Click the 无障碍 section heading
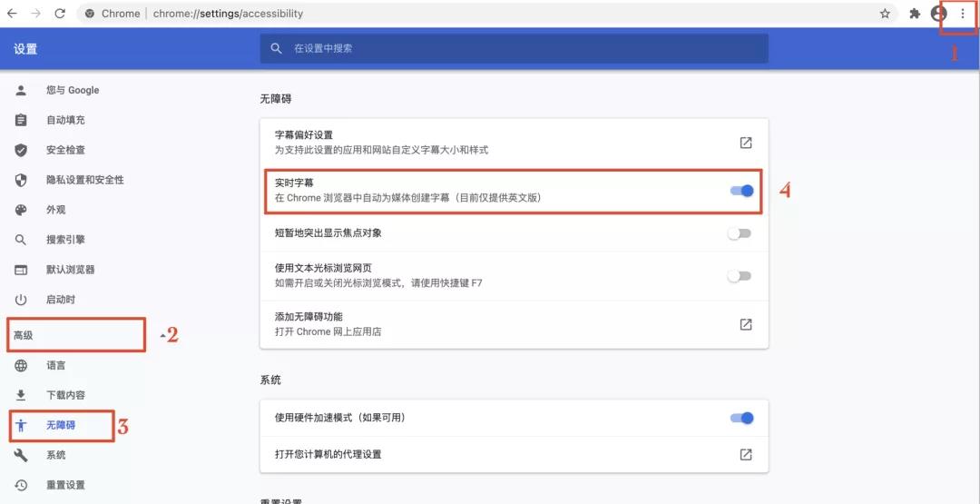Image resolution: width=980 pixels, height=504 pixels. tap(276, 99)
